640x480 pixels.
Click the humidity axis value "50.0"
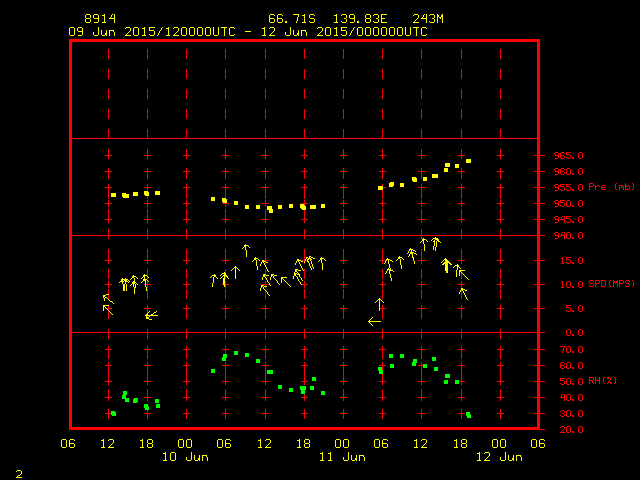(x=571, y=382)
